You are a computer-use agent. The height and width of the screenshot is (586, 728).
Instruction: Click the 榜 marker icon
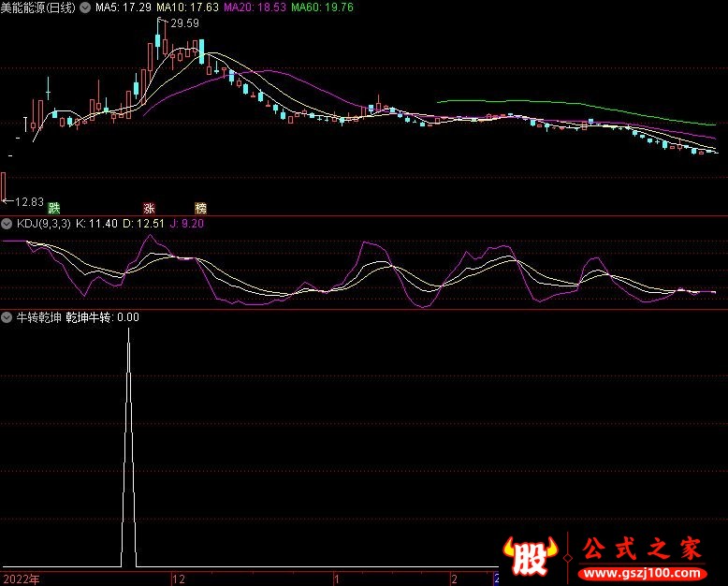(x=200, y=207)
